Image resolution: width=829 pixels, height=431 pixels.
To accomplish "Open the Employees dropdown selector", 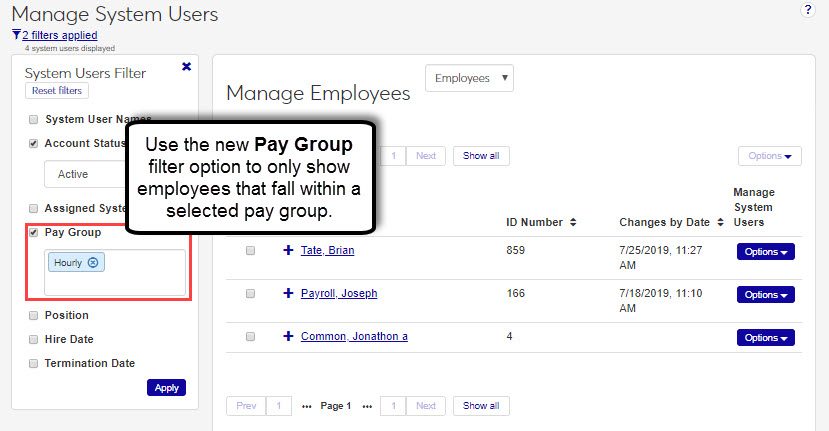I will [469, 78].
